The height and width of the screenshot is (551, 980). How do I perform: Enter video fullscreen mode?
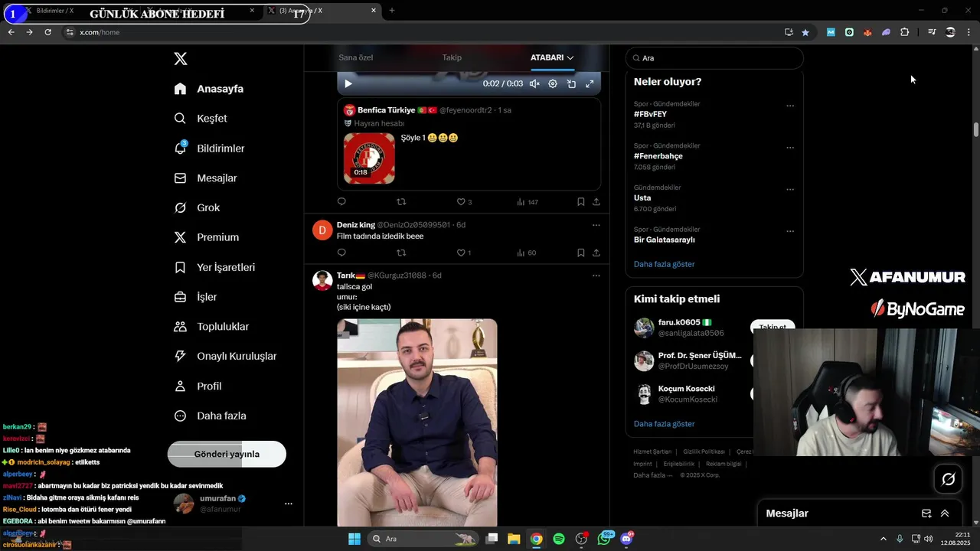click(x=590, y=84)
